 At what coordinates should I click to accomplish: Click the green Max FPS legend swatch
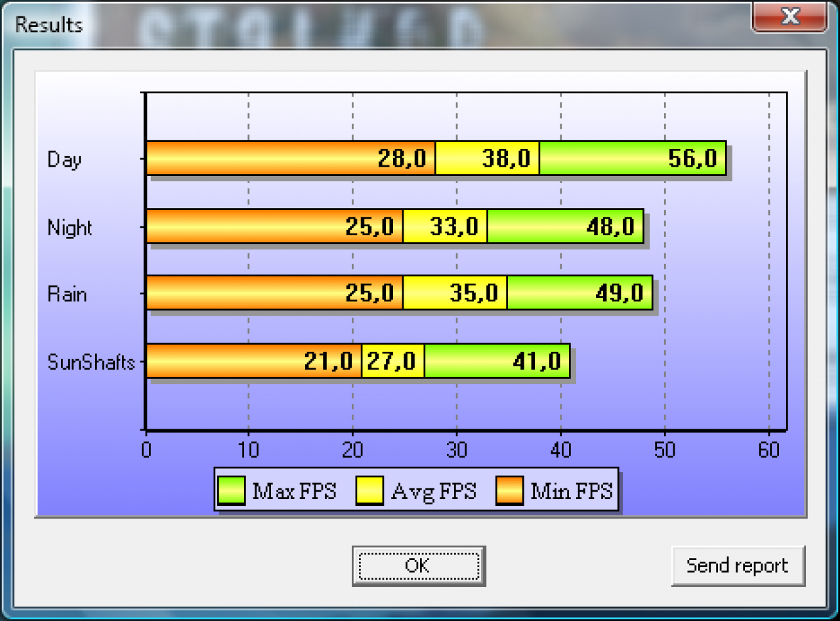[x=232, y=491]
